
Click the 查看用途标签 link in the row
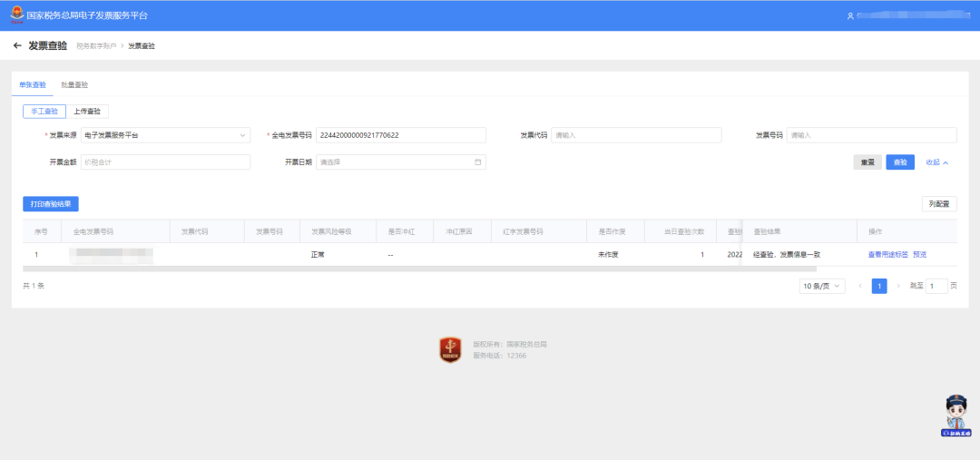click(887, 255)
